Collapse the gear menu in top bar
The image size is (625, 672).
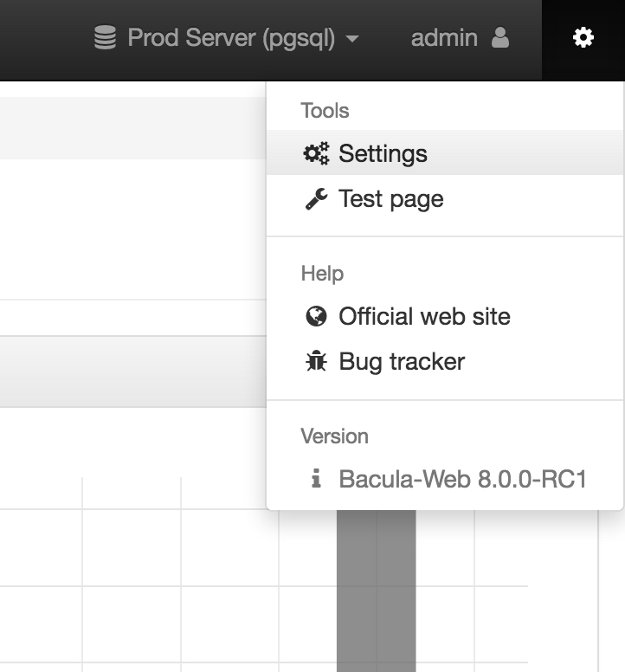(583, 38)
